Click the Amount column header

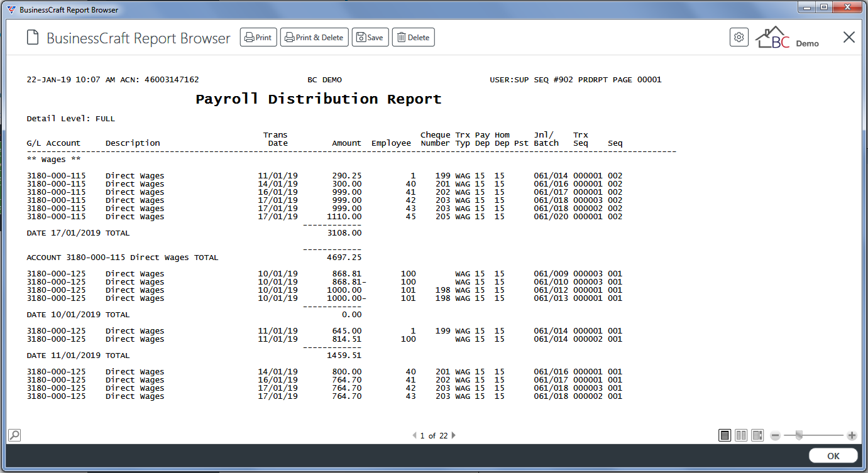point(347,143)
